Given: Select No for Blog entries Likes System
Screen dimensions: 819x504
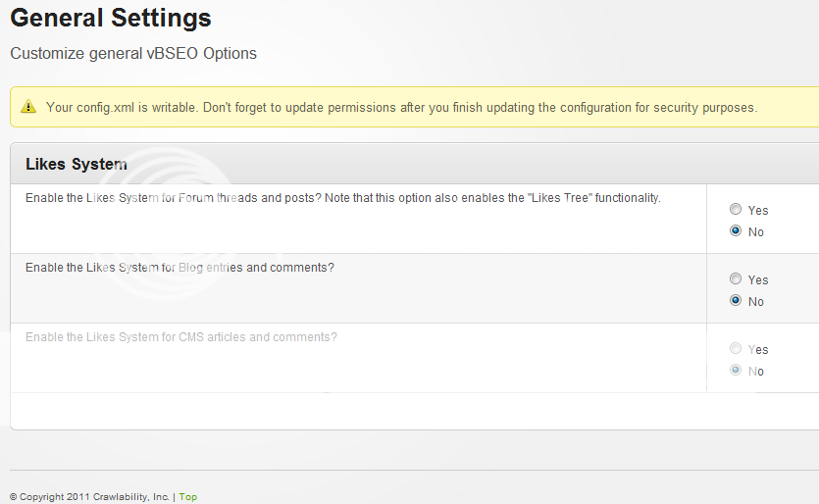Looking at the screenshot, I should (736, 300).
